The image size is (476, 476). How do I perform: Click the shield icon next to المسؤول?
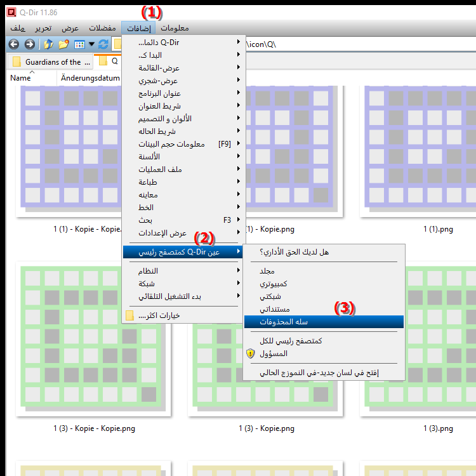coord(250,354)
